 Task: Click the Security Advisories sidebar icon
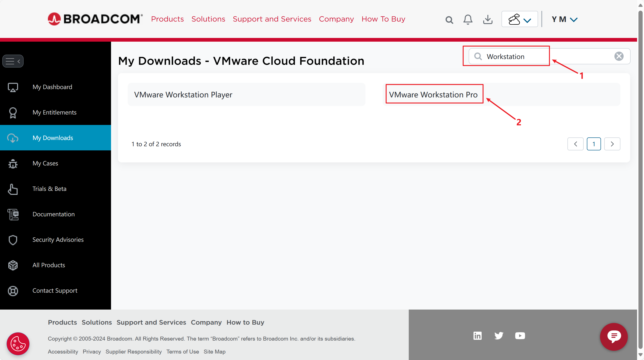point(13,240)
